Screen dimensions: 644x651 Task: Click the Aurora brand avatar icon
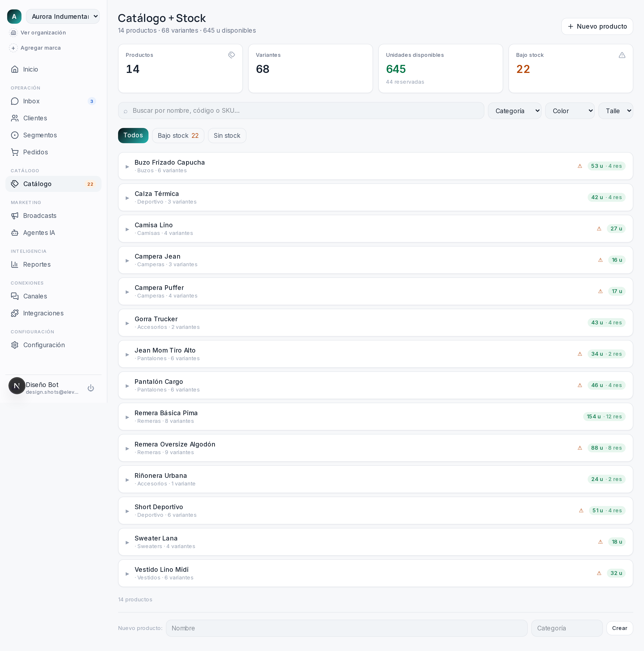tap(14, 17)
